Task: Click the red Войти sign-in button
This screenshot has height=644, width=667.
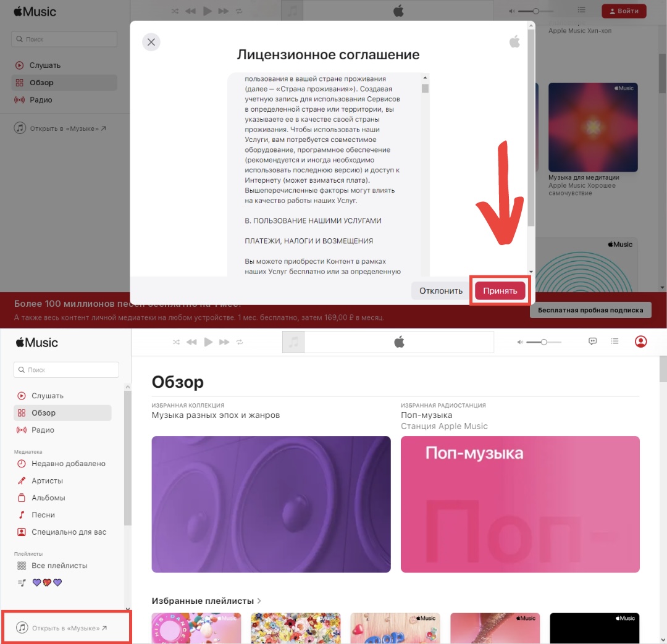Action: (x=624, y=11)
